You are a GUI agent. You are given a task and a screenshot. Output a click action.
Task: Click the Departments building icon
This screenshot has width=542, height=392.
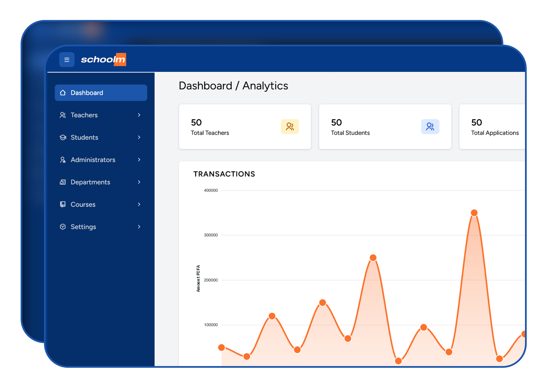tap(63, 182)
